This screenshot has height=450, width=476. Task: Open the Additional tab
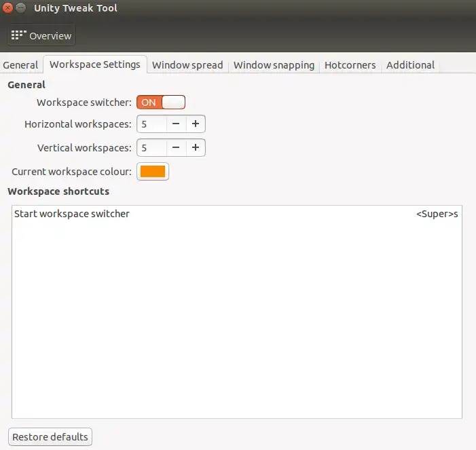(x=410, y=65)
